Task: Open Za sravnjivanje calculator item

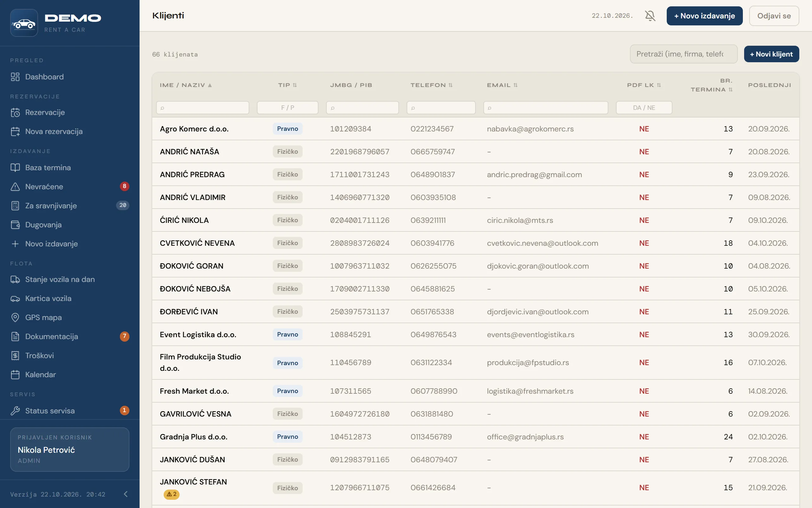Action: point(69,206)
